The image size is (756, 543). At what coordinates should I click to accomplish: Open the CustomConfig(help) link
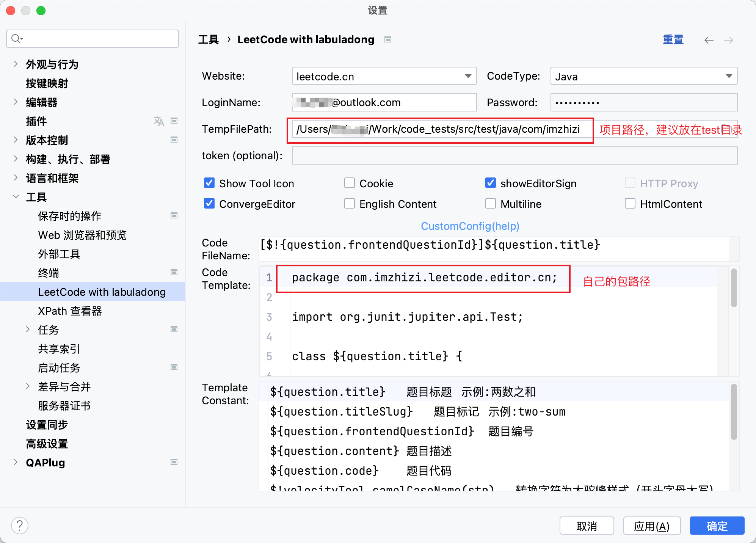(470, 226)
